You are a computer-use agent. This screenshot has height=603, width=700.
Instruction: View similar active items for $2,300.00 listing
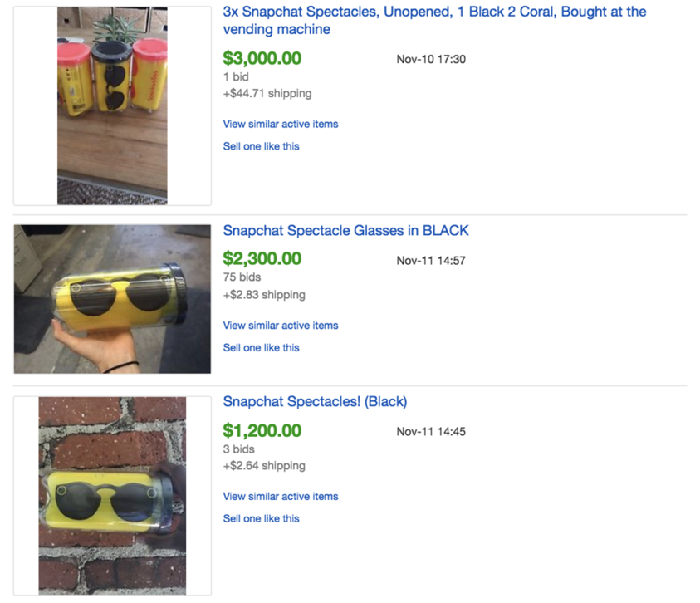[x=281, y=326]
